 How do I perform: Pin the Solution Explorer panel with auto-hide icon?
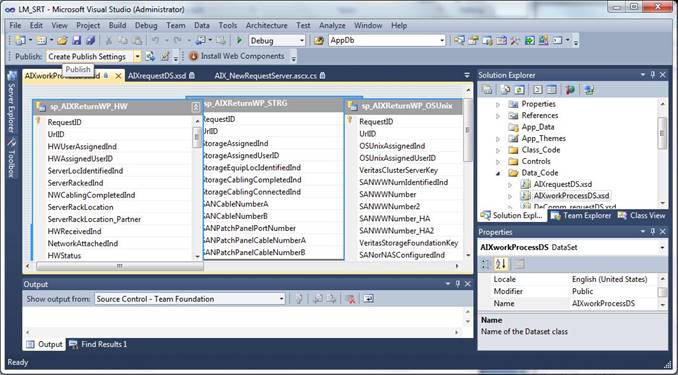tap(652, 75)
